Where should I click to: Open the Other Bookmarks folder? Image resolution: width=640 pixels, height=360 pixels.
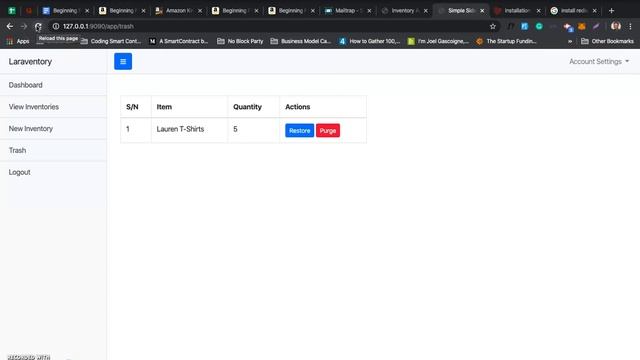tap(607, 41)
